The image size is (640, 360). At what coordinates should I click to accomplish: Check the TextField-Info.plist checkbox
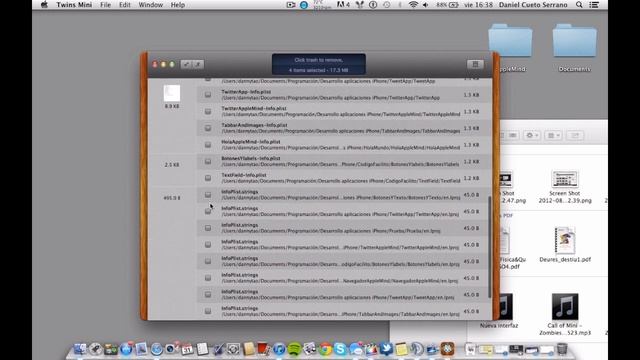[208, 178]
